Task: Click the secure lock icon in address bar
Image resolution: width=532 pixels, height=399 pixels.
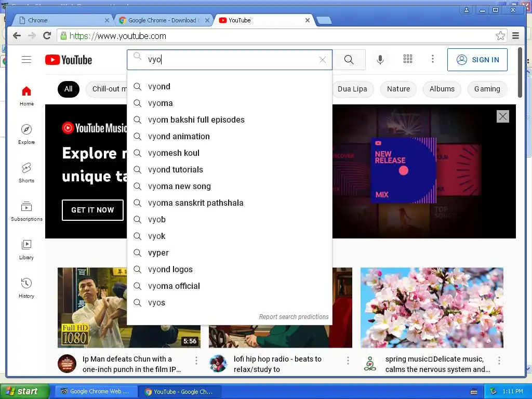Action: click(x=63, y=36)
